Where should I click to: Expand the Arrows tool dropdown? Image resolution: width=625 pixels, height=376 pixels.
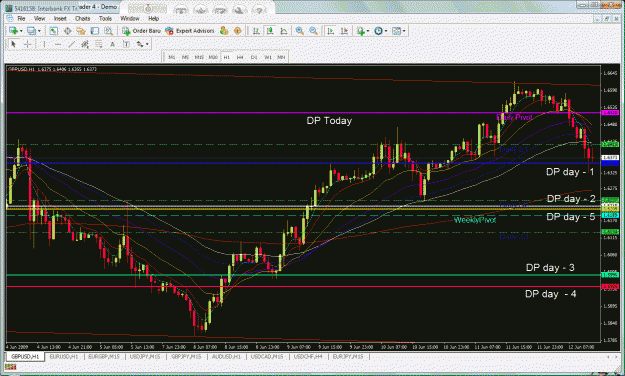(x=147, y=45)
